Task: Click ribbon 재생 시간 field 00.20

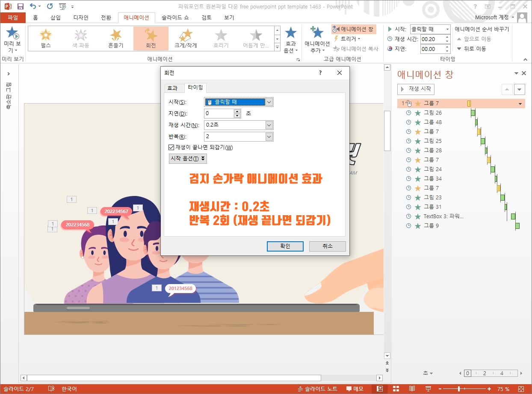Action: (x=432, y=39)
